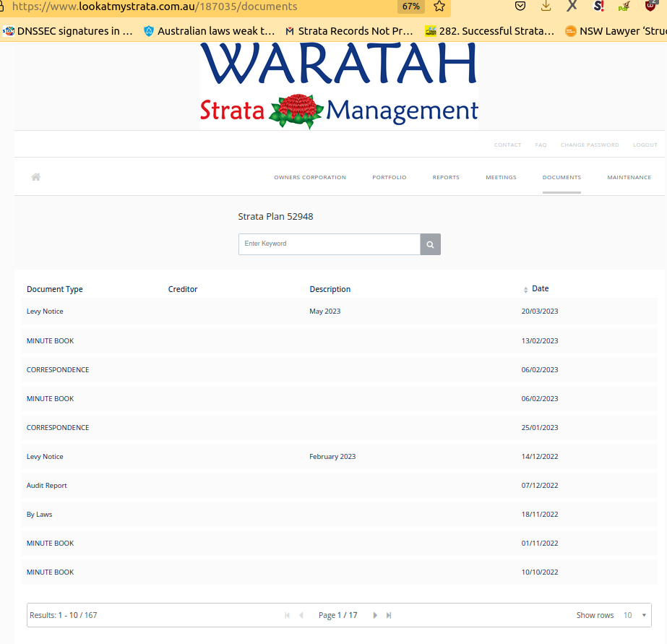Click the browser address bar URL
667x644 pixels.
pyautogui.click(x=155, y=7)
